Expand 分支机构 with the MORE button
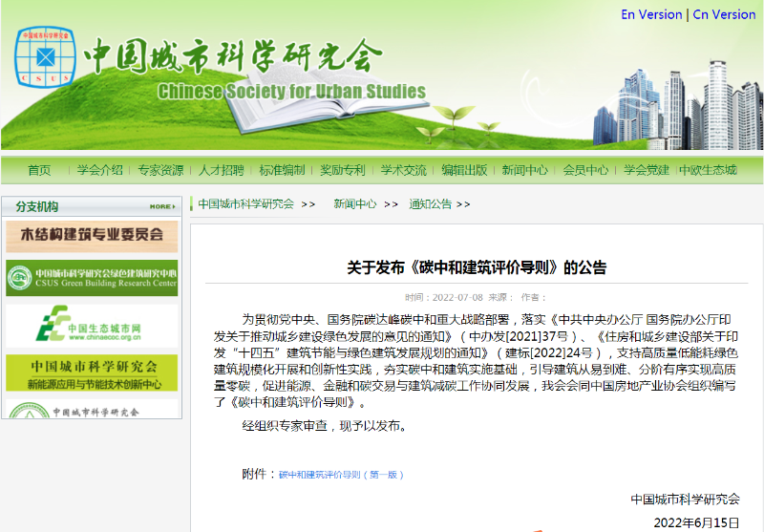764x532 pixels. click(161, 206)
